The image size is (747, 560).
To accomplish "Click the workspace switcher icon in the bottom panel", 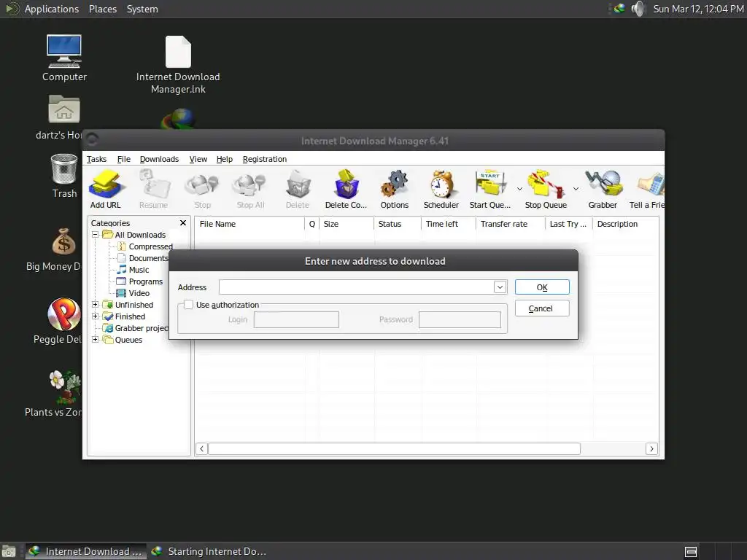I will coord(691,551).
